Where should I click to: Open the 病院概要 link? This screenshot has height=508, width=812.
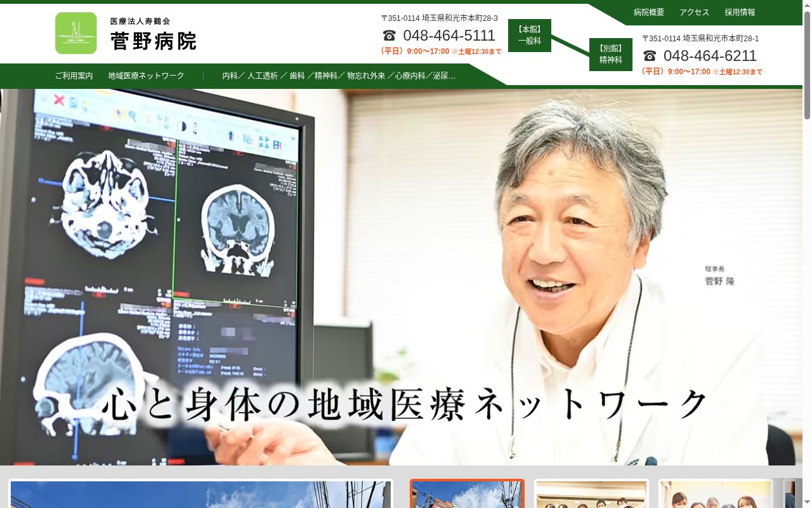[x=649, y=13]
